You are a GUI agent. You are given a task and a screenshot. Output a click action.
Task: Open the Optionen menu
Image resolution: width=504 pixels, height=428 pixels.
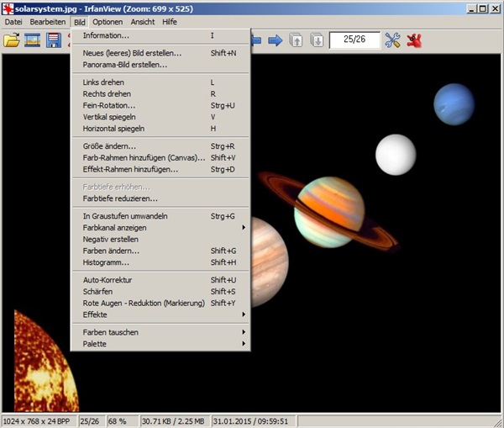[107, 21]
